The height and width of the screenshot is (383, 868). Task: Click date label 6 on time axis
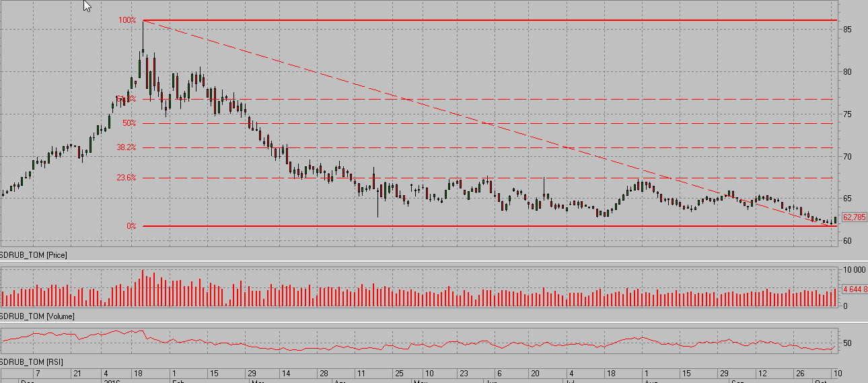pos(499,373)
